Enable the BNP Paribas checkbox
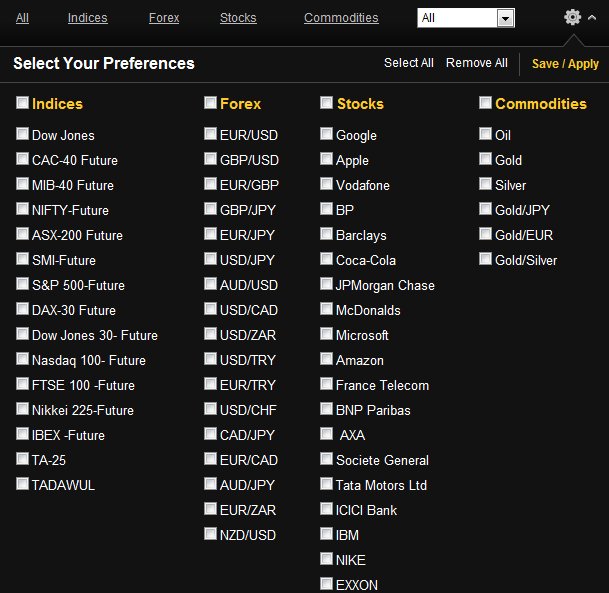The width and height of the screenshot is (609, 593). point(327,409)
